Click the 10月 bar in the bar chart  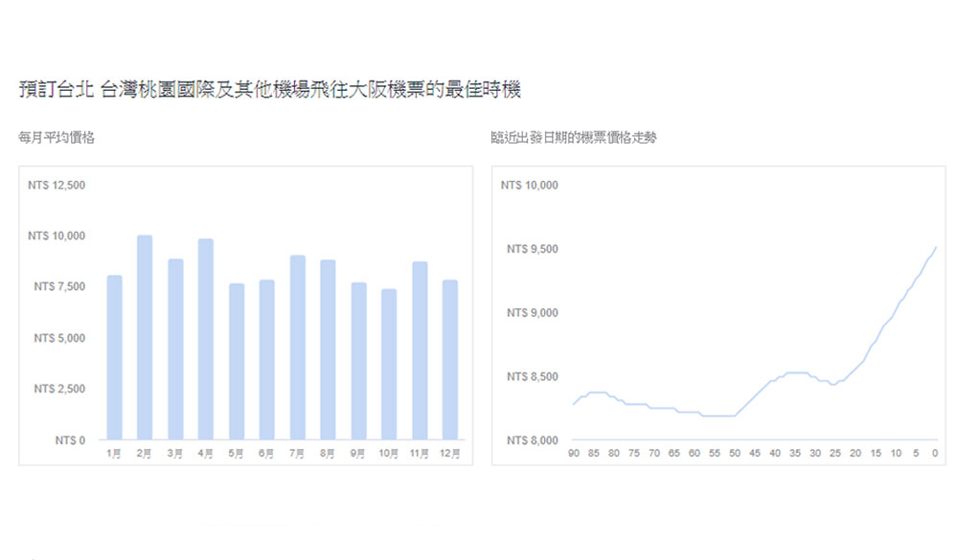coord(389,365)
